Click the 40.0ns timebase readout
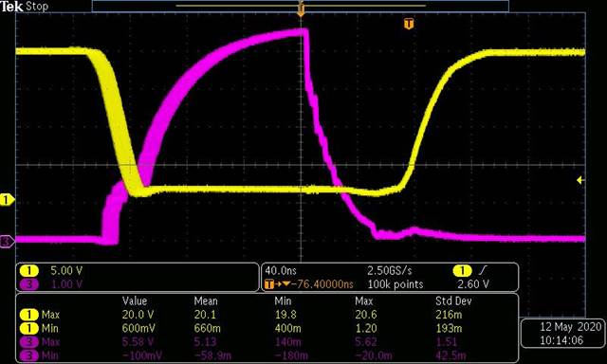This screenshot has height=364, width=607. [x=281, y=270]
